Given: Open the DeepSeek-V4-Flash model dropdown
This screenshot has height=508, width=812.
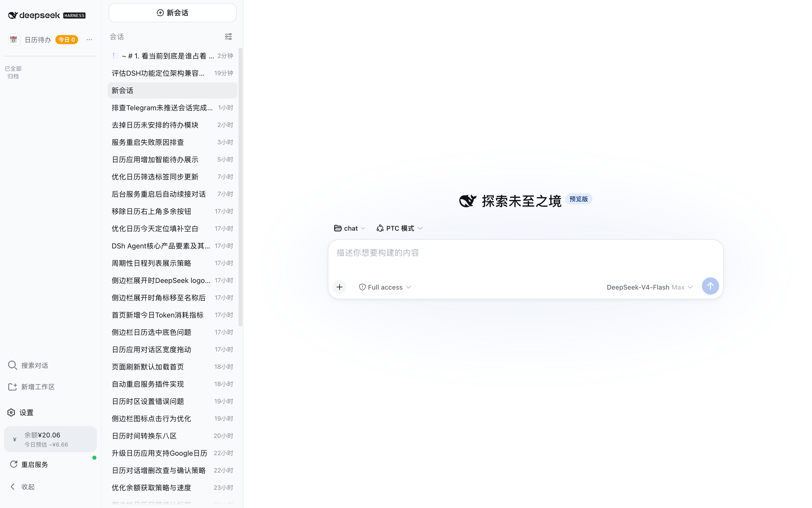Looking at the screenshot, I should (x=650, y=287).
